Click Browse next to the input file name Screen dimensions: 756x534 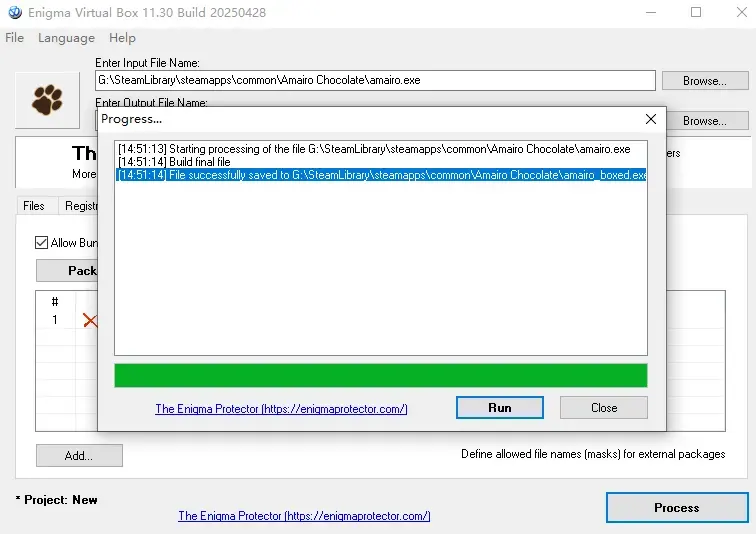[x=705, y=80]
